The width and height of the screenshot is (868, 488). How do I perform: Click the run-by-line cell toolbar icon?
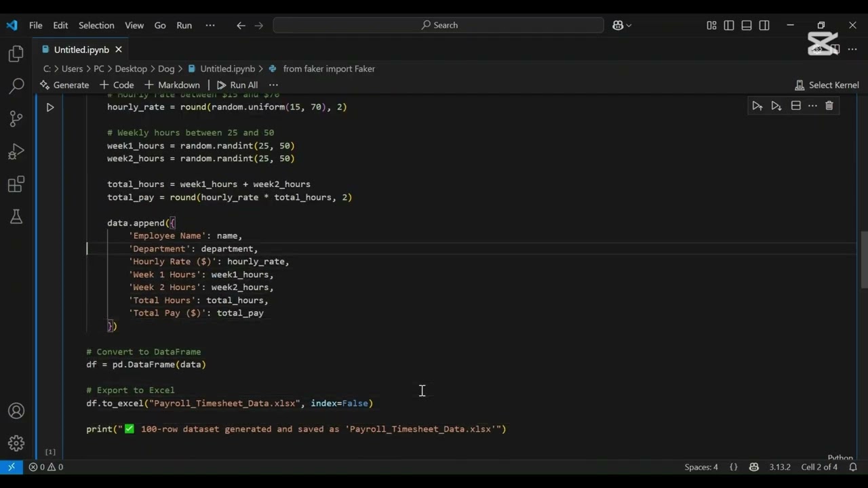[x=757, y=106]
